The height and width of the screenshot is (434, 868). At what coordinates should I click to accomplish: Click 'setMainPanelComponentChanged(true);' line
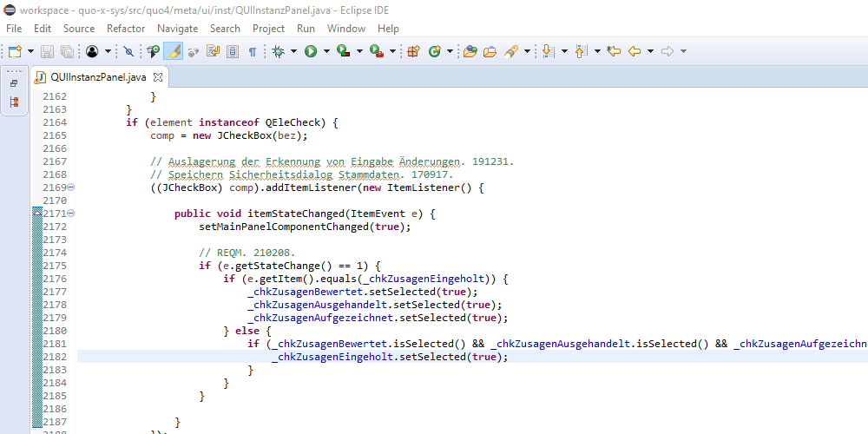pyautogui.click(x=305, y=227)
